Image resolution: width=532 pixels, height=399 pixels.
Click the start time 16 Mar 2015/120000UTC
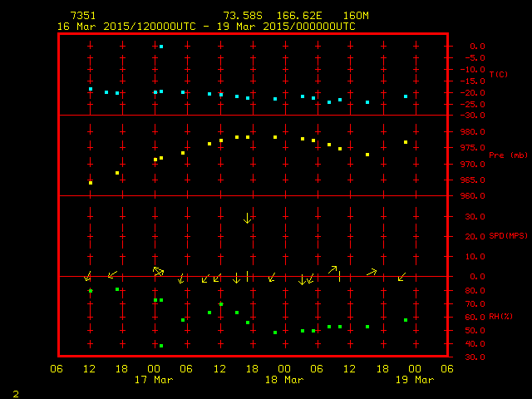click(x=126, y=27)
